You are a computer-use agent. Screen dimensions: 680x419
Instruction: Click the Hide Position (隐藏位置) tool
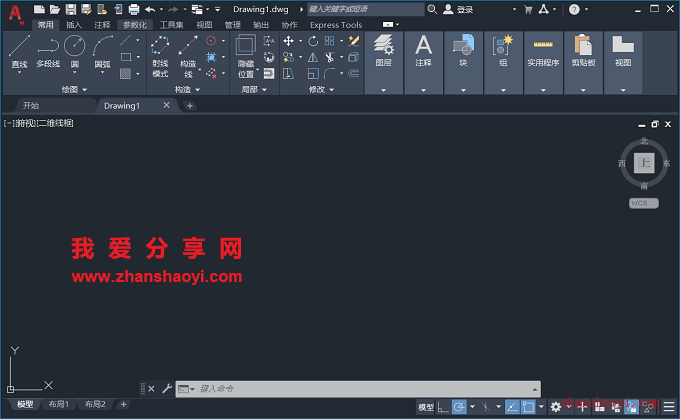click(x=246, y=57)
